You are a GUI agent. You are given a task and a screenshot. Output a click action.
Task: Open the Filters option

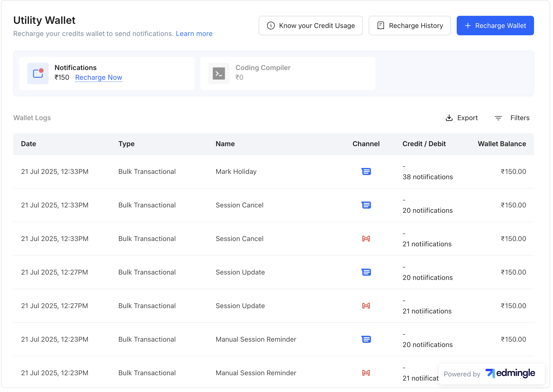(512, 118)
